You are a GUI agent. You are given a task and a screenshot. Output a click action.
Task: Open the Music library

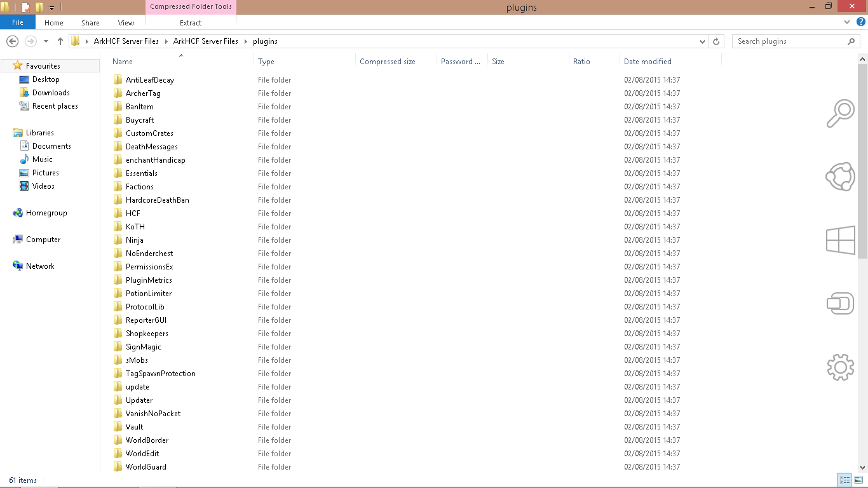click(x=43, y=159)
